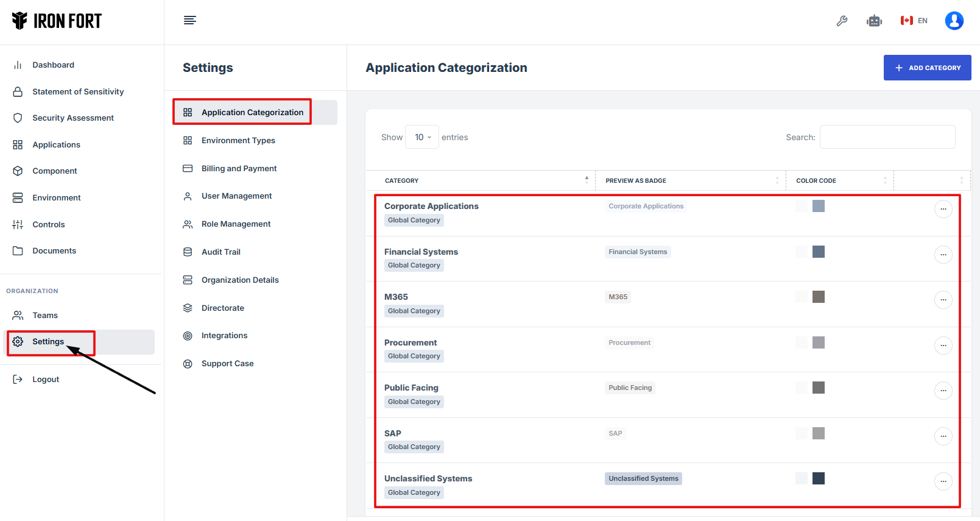
Task: Click the Security Assessment shield icon
Action: pyautogui.click(x=18, y=118)
